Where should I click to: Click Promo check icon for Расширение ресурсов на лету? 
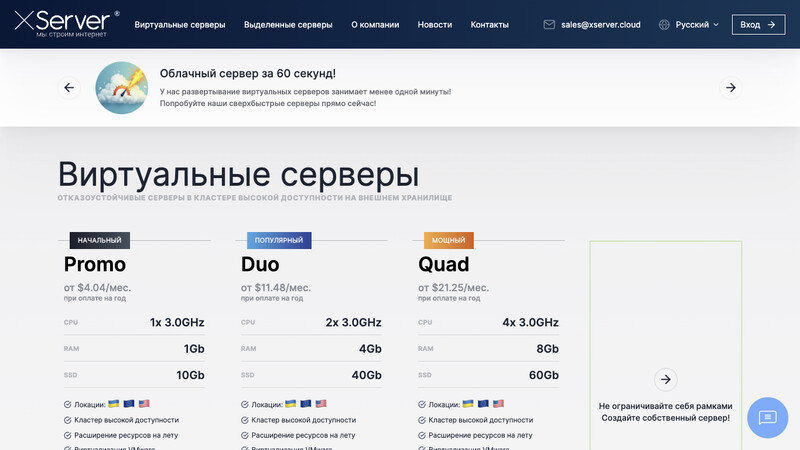coord(67,435)
